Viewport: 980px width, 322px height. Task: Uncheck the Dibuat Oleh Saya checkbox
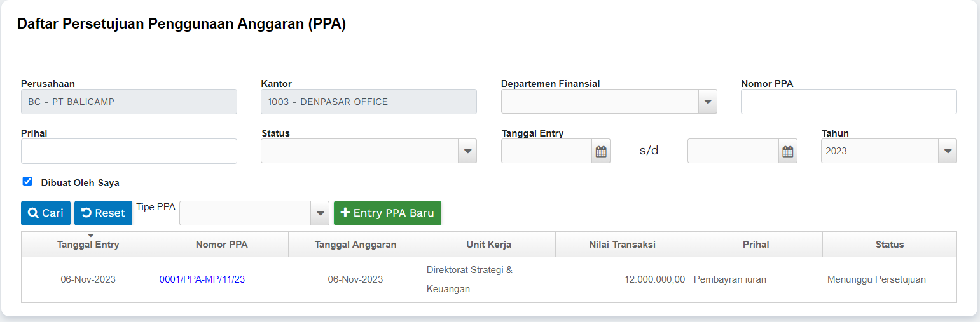[x=27, y=182]
